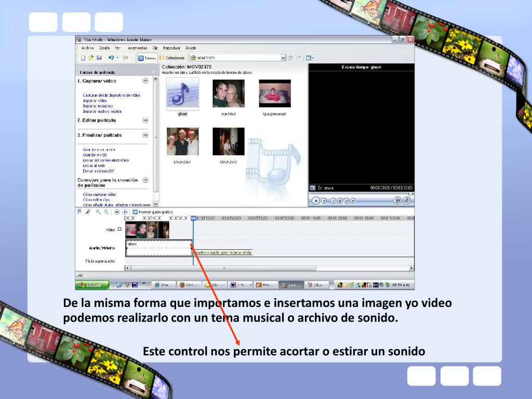The image size is (532, 399).
Task: Click the Open project folder icon
Action: coord(91,58)
